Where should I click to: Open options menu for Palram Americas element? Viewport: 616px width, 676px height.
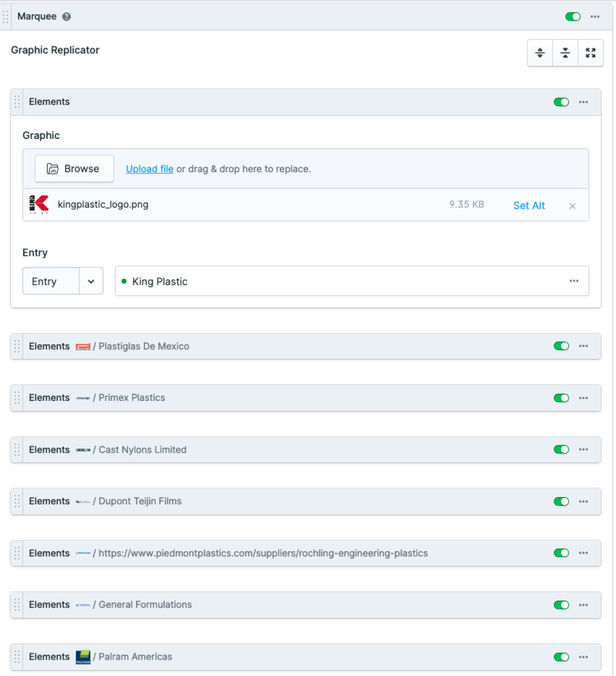click(x=583, y=657)
